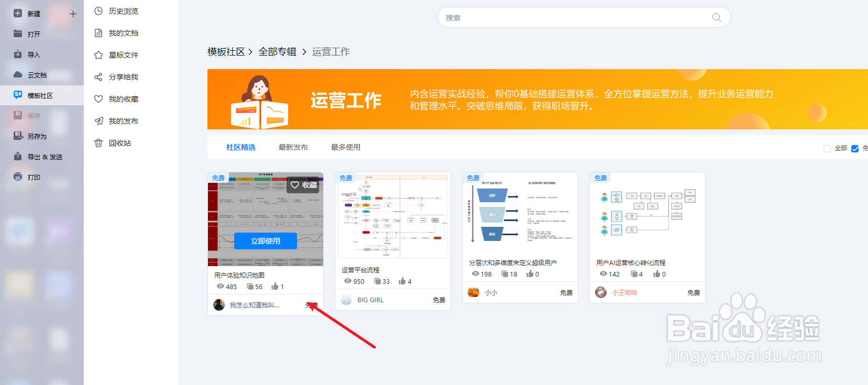Click the avatar of 小王咕咕
The image size is (868, 385).
[x=601, y=292]
